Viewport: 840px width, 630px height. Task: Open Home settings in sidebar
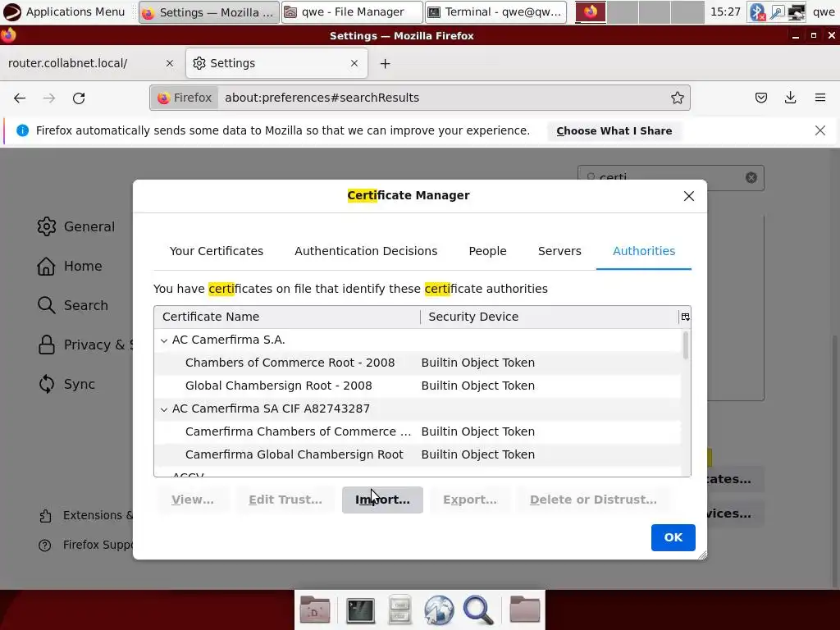tap(71, 267)
